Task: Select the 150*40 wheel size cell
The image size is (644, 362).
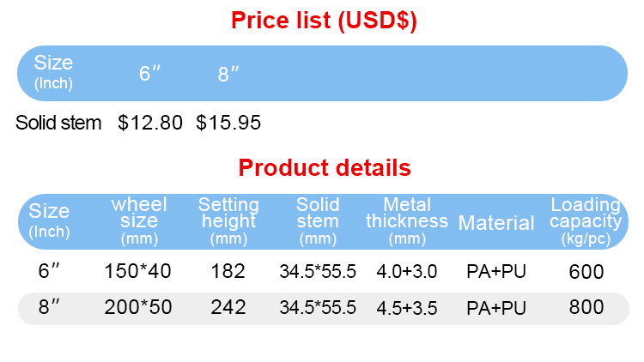Action: point(137,272)
